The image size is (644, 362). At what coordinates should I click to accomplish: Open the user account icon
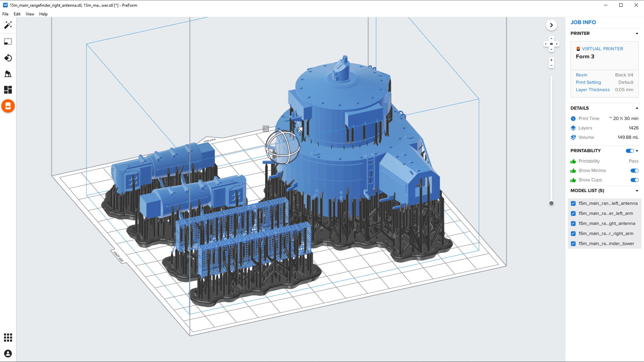tap(8, 354)
